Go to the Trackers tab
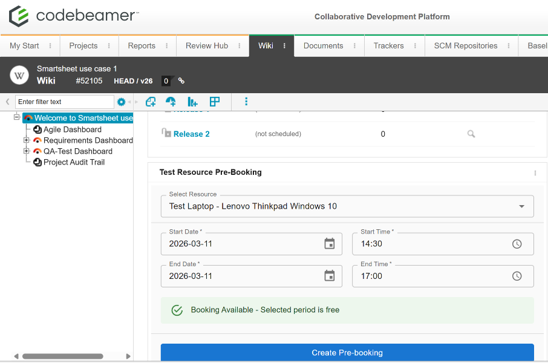 (389, 46)
